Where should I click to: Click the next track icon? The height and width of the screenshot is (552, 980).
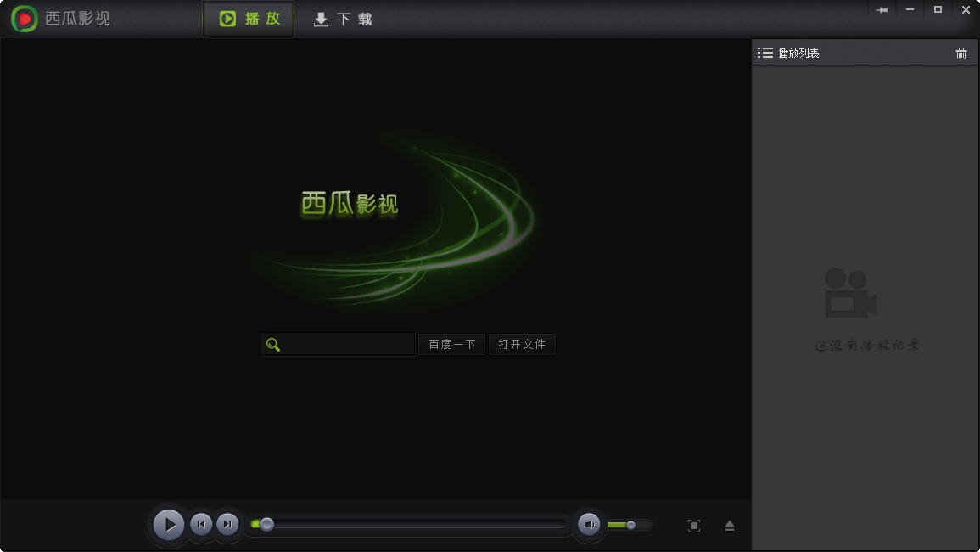(227, 524)
